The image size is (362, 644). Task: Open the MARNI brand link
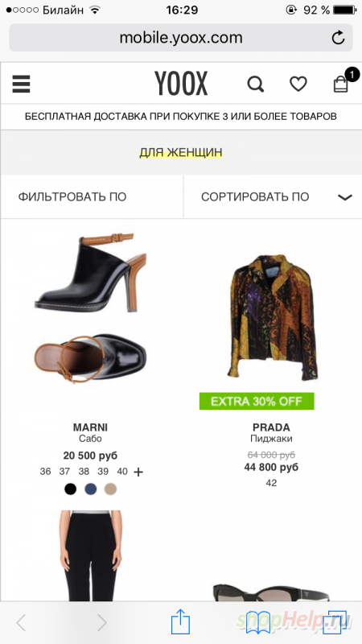click(x=90, y=427)
